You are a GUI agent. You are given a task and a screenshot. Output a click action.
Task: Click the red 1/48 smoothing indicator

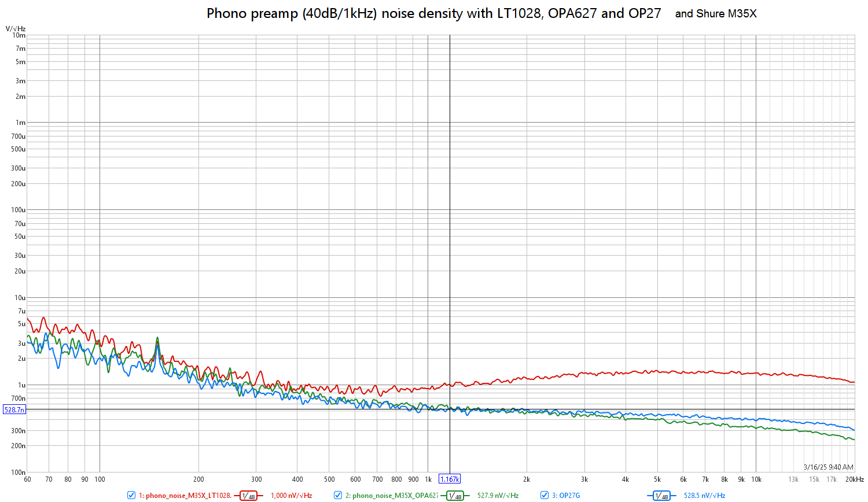point(248,496)
